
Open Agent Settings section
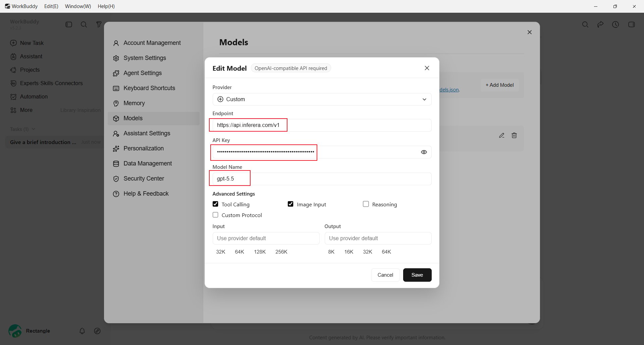pos(154,73)
